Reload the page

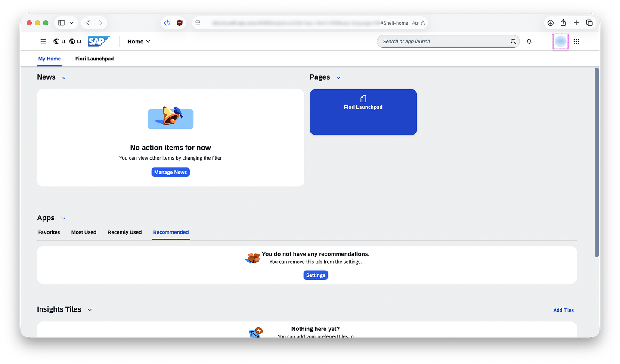[423, 23]
